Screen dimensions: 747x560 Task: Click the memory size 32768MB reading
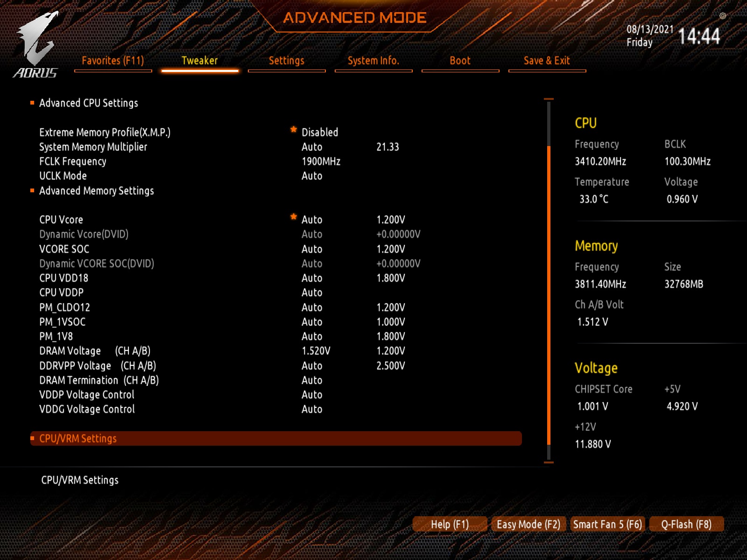click(684, 284)
